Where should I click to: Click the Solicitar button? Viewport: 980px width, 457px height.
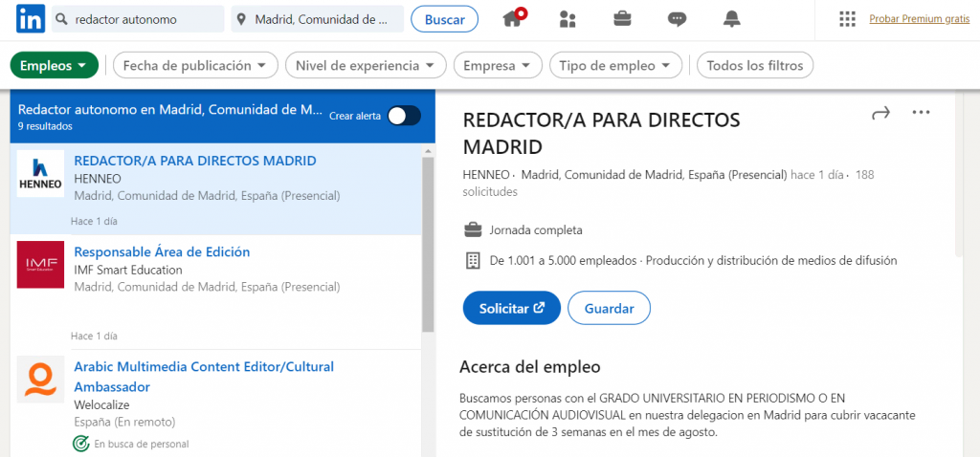(x=512, y=308)
